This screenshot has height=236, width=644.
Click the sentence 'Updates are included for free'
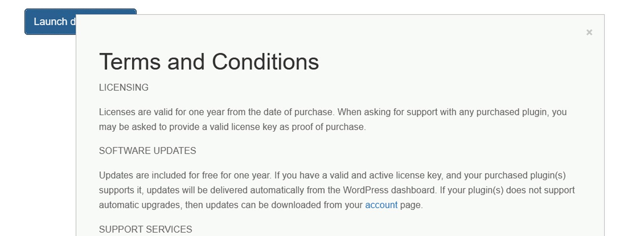click(185, 175)
